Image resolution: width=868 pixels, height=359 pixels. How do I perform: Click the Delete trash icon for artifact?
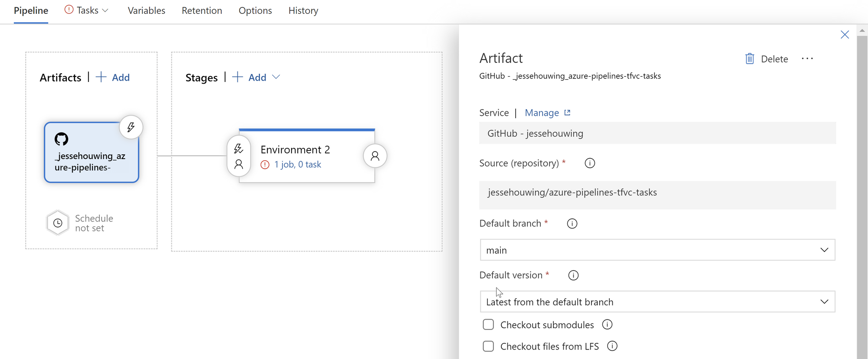tap(750, 59)
